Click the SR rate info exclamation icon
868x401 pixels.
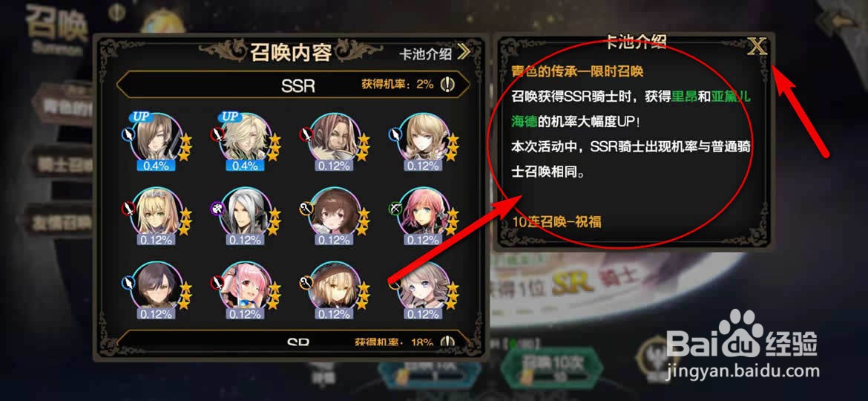click(x=447, y=342)
